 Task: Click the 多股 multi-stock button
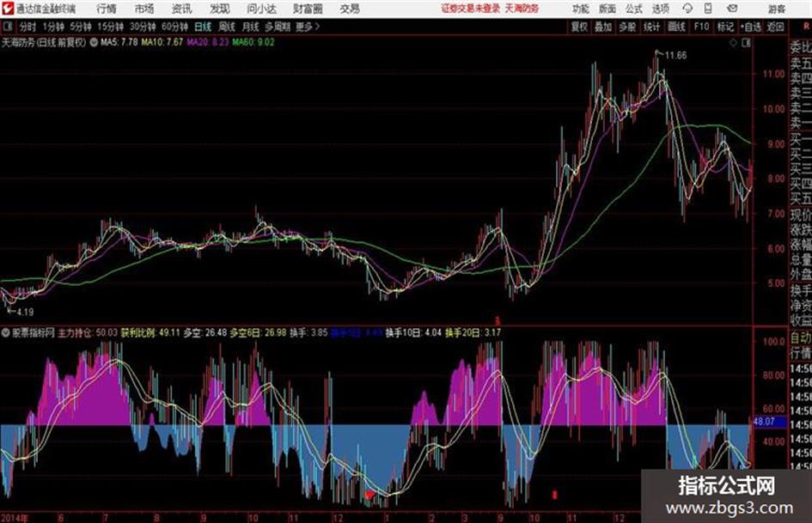pos(627,27)
